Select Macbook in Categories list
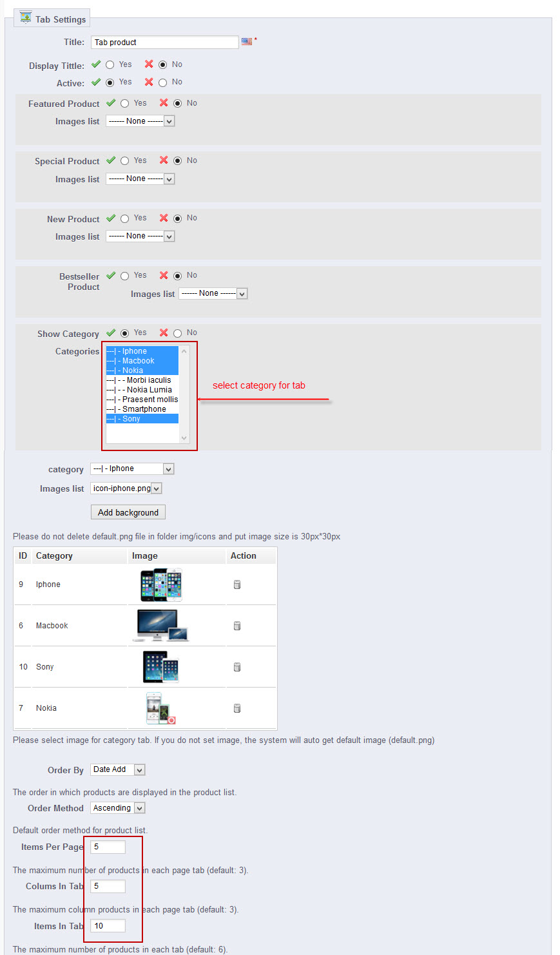Image resolution: width=560 pixels, height=955 pixels. click(142, 361)
